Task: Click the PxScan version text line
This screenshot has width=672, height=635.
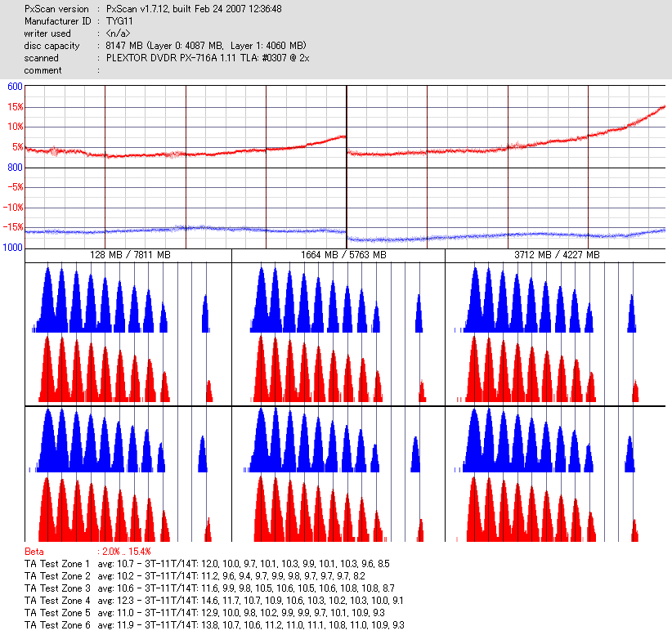Action: [x=153, y=9]
